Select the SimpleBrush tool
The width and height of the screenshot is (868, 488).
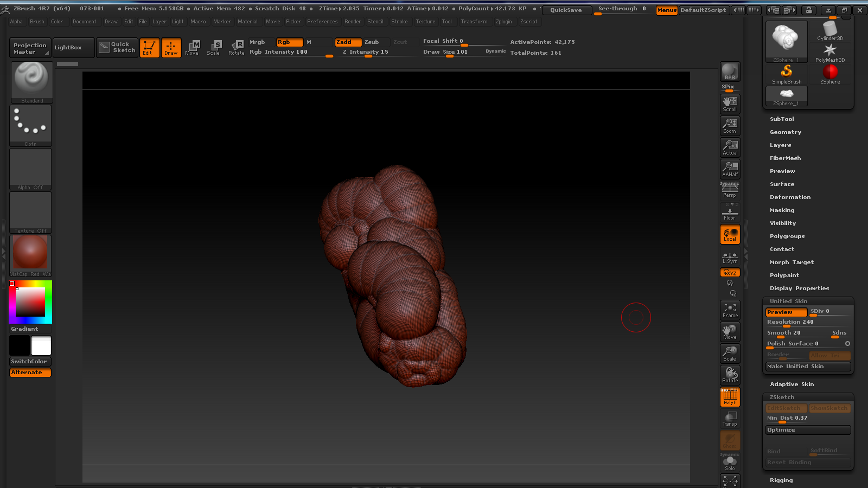click(x=787, y=74)
